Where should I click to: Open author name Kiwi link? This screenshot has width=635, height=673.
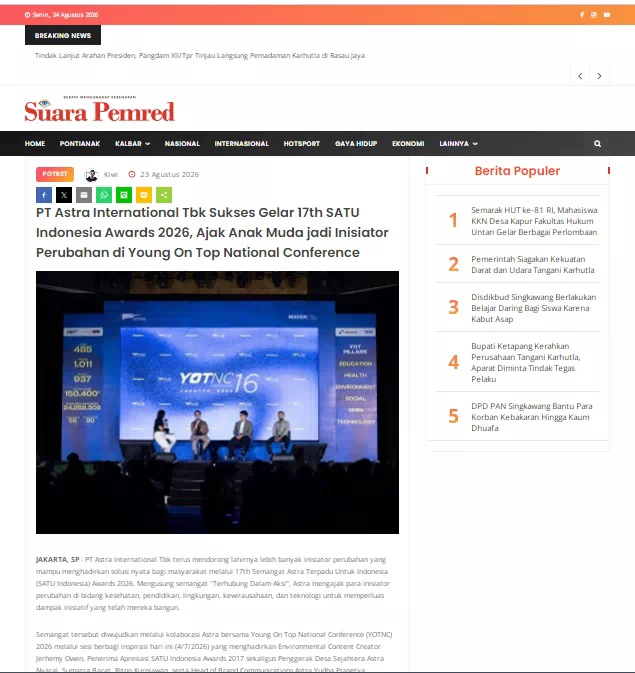(x=111, y=174)
